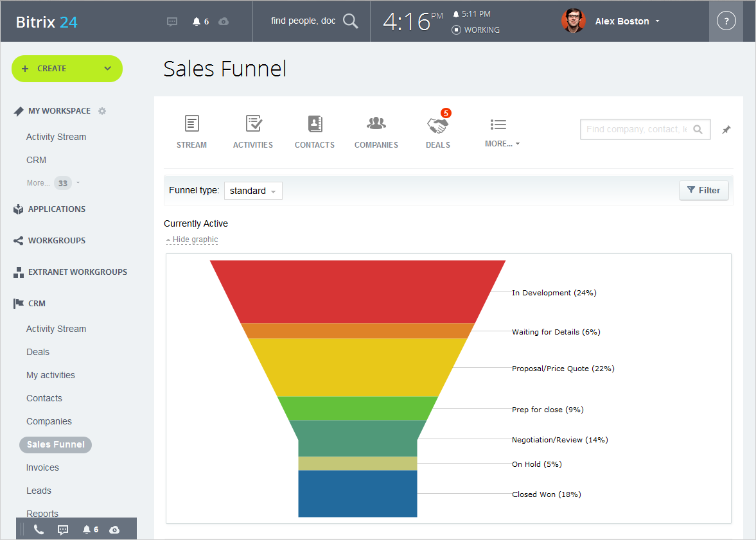Expand the More menu in CRM toolbar
The image size is (756, 540).
coord(502,133)
